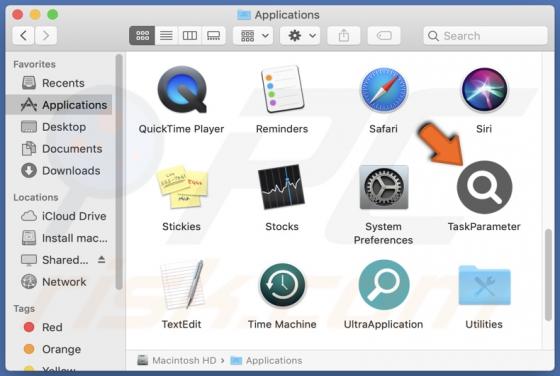Viewport: 560px width, 376px height.
Task: Filter by the Orange tag
Action: pyautogui.click(x=59, y=349)
